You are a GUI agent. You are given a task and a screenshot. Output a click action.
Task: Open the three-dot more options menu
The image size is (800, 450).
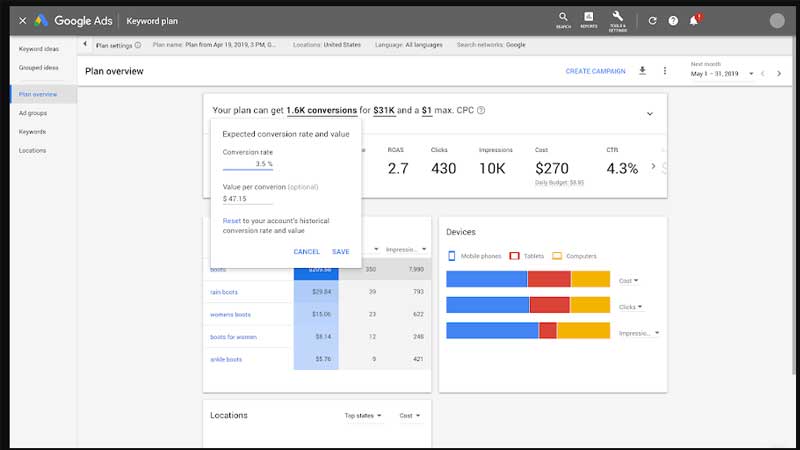pos(664,71)
